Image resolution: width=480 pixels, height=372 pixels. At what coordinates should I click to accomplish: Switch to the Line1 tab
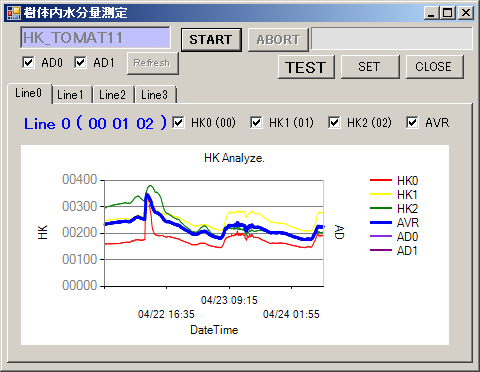[72, 95]
